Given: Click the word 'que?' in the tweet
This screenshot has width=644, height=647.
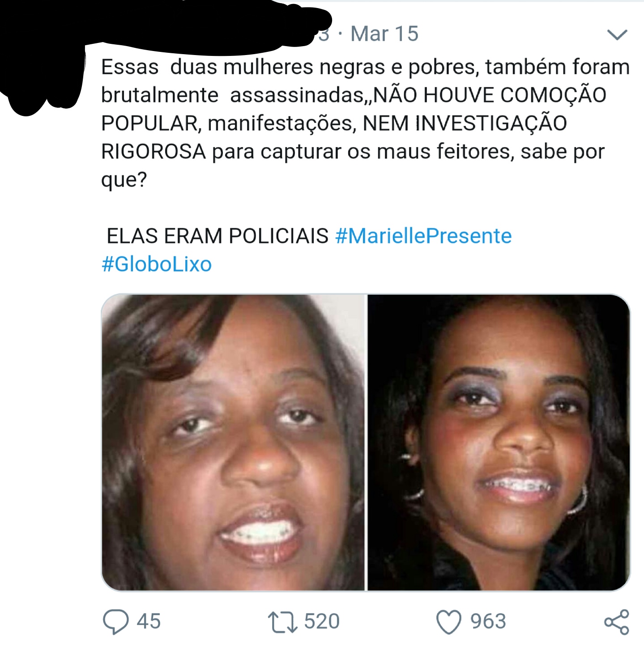Looking at the screenshot, I should coord(124,180).
